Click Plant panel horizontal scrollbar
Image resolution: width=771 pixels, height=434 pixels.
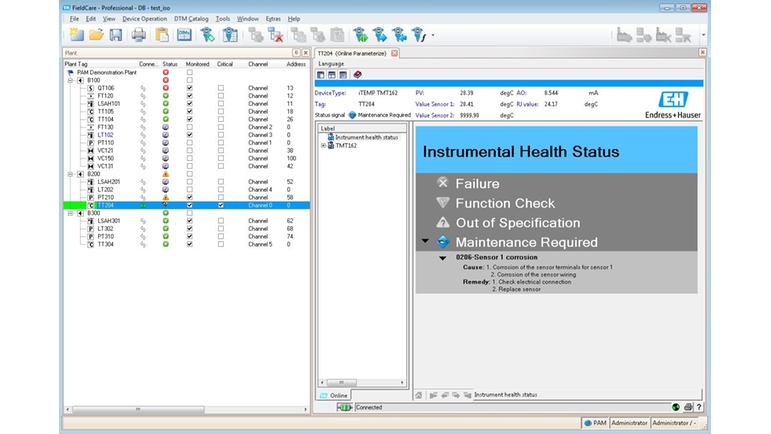click(x=138, y=409)
